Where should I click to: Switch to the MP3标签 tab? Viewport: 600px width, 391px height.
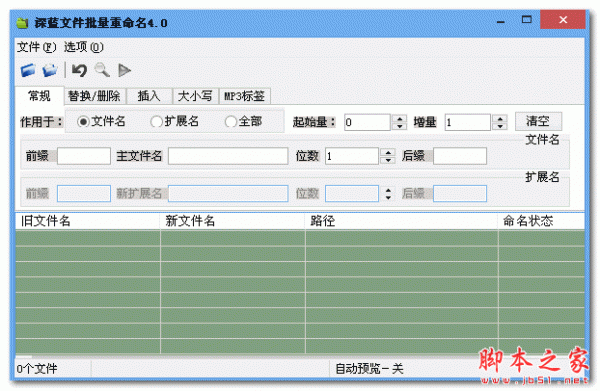pyautogui.click(x=245, y=96)
